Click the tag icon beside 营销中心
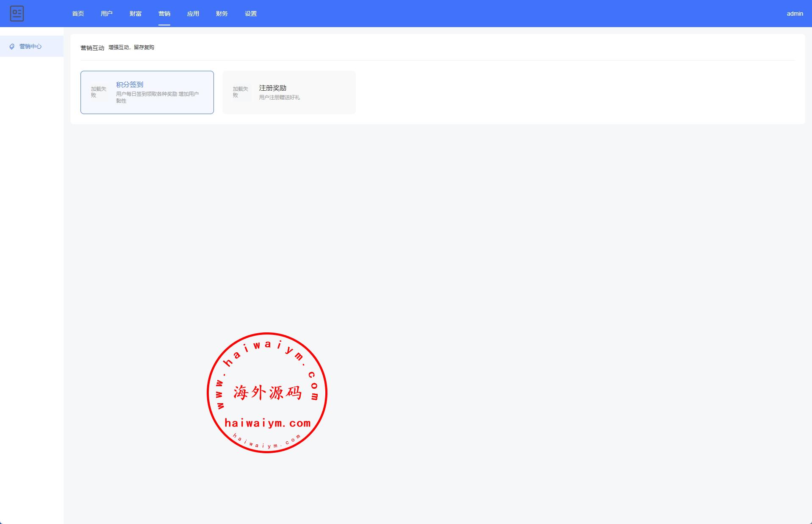This screenshot has width=812, height=524. tap(12, 47)
